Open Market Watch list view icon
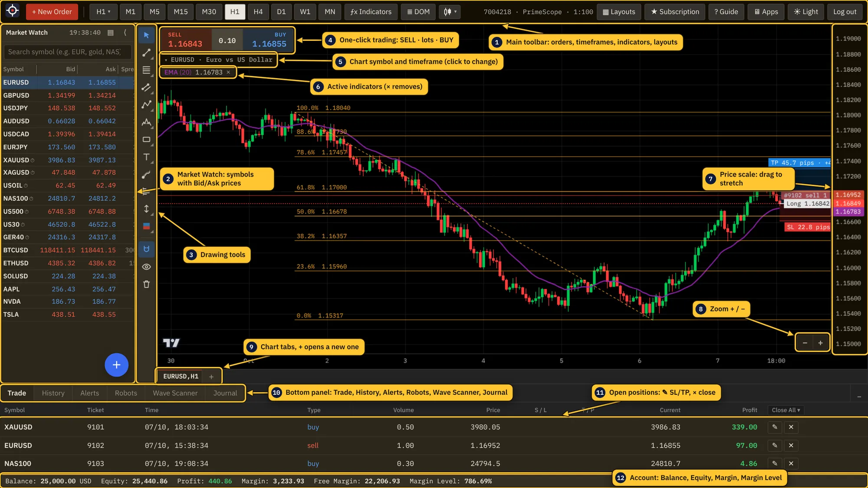The image size is (868, 488). coord(111,33)
